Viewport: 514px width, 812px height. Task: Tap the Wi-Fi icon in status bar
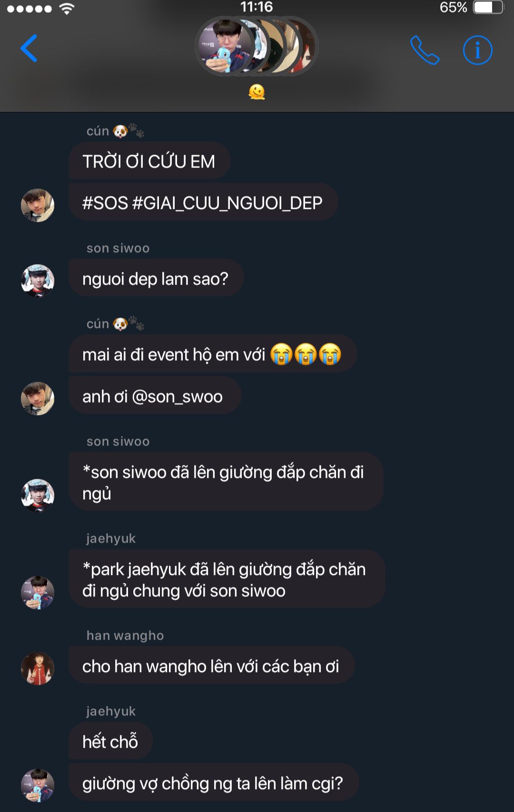[67, 8]
